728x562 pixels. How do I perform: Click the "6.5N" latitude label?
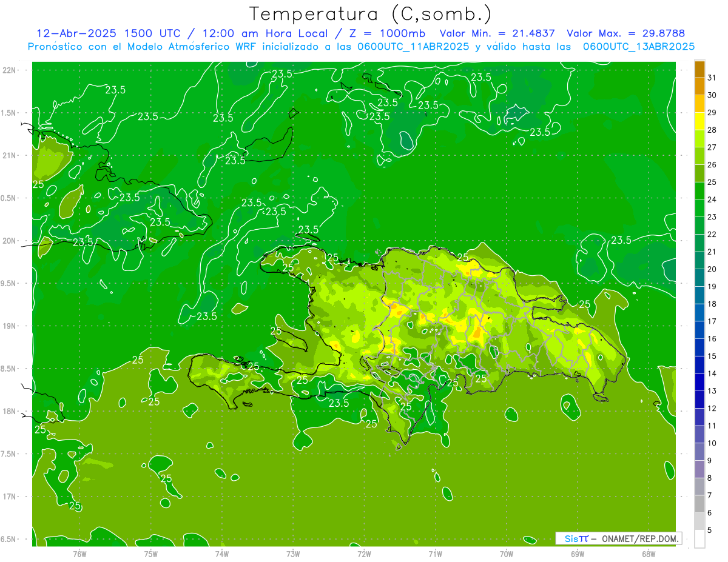[8, 539]
